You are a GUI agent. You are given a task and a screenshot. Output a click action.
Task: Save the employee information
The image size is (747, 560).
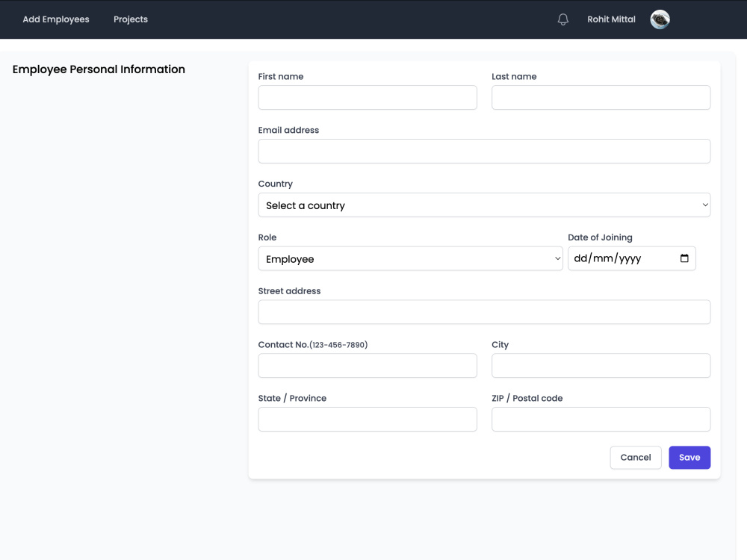[x=689, y=458]
